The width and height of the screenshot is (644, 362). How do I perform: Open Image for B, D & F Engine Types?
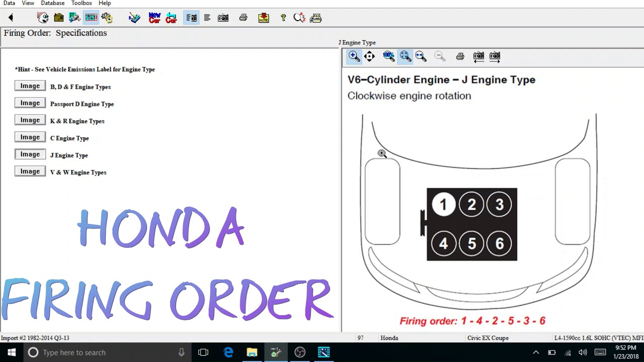(x=30, y=86)
